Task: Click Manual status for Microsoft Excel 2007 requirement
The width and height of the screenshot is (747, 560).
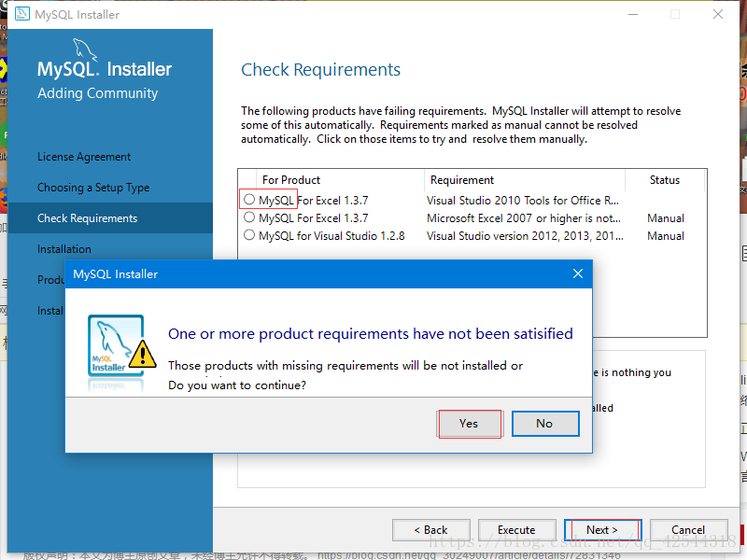Action: point(666,218)
